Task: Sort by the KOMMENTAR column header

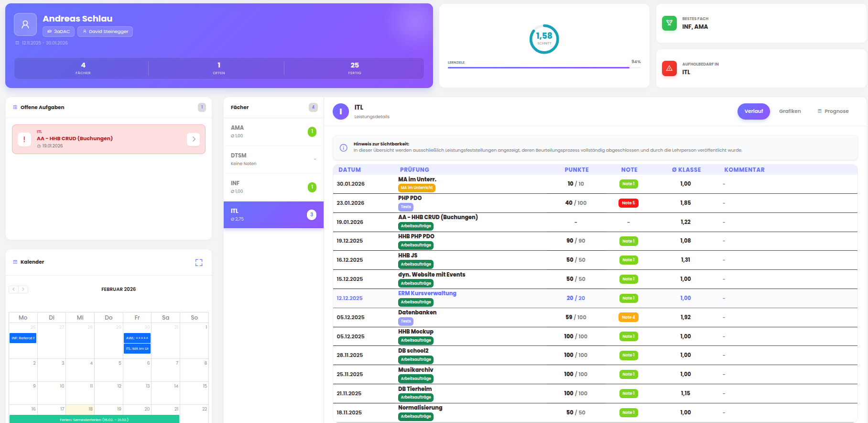Action: pyautogui.click(x=744, y=170)
